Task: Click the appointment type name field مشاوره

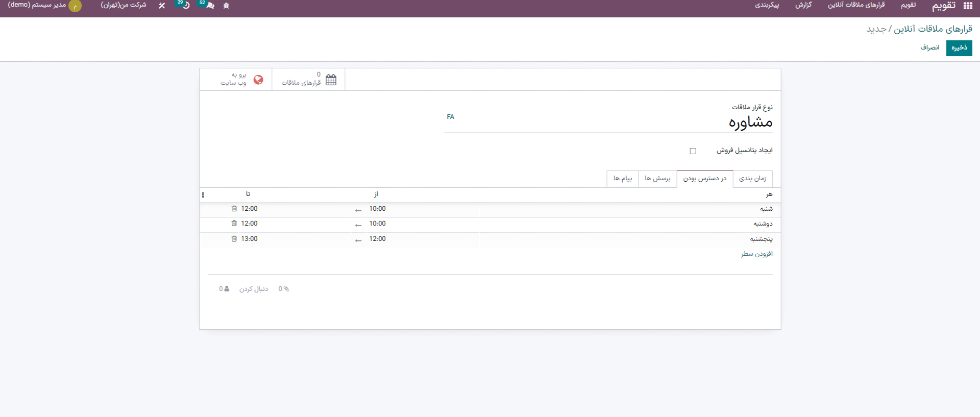Action: click(608, 122)
